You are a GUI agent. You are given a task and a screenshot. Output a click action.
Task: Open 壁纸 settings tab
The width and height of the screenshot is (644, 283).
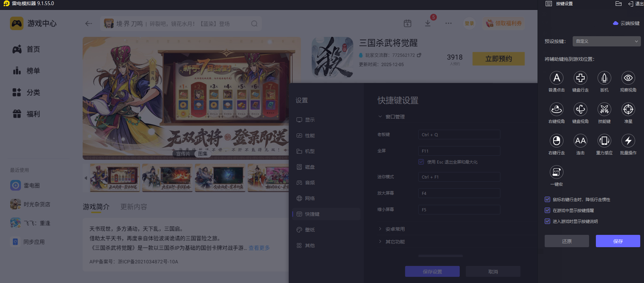[326, 230]
